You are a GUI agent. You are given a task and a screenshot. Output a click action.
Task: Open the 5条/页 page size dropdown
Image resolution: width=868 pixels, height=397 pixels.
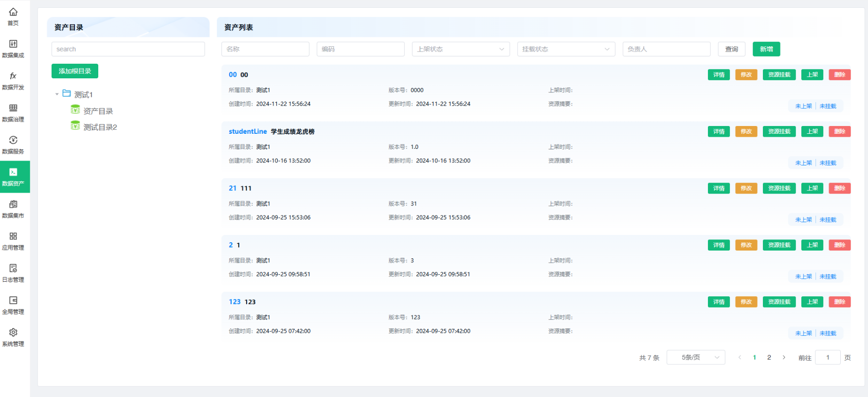pos(695,358)
